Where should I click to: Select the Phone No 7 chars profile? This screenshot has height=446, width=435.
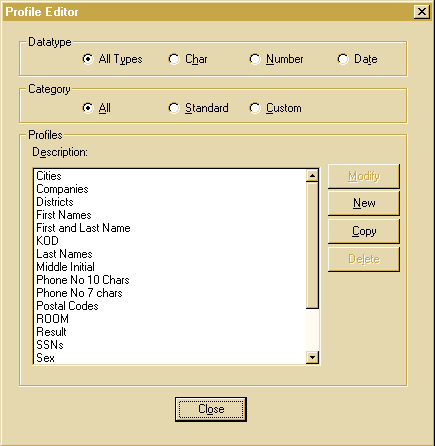click(170, 293)
